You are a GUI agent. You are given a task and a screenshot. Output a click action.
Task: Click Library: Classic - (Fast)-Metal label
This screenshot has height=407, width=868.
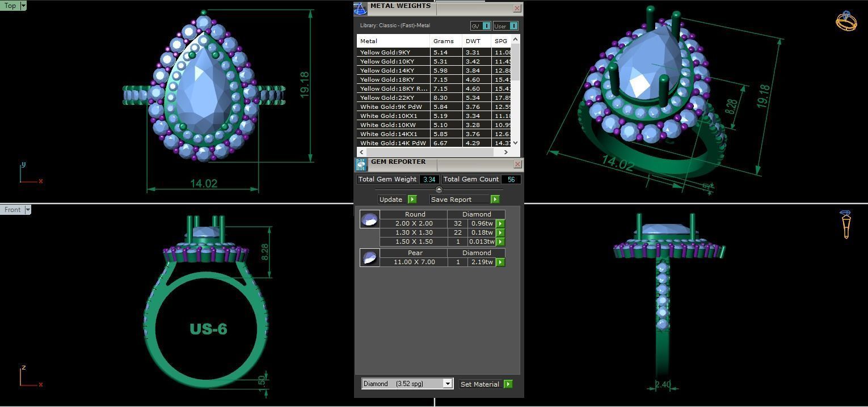[395, 26]
